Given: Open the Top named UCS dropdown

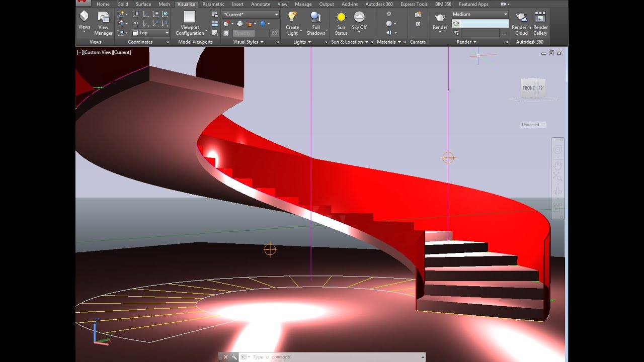Looking at the screenshot, I should (x=150, y=33).
